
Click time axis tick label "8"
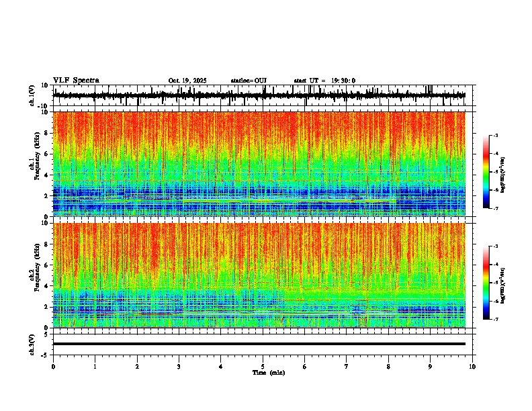pyautogui.click(x=388, y=367)
